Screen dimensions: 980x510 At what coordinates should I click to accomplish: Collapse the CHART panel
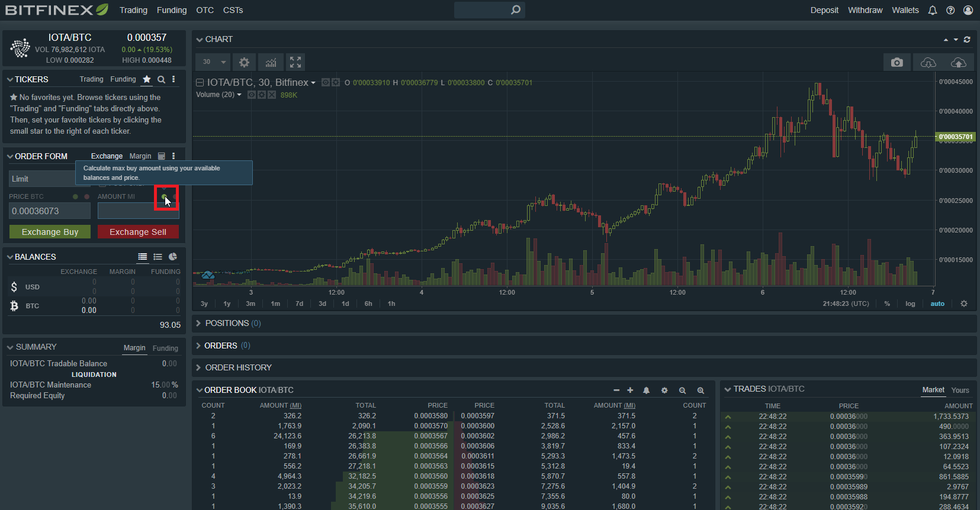200,40
